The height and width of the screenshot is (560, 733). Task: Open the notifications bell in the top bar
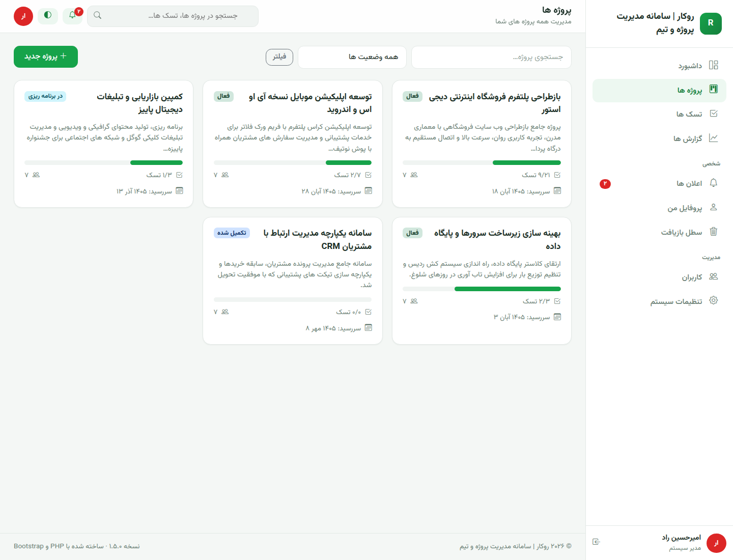pyautogui.click(x=72, y=15)
